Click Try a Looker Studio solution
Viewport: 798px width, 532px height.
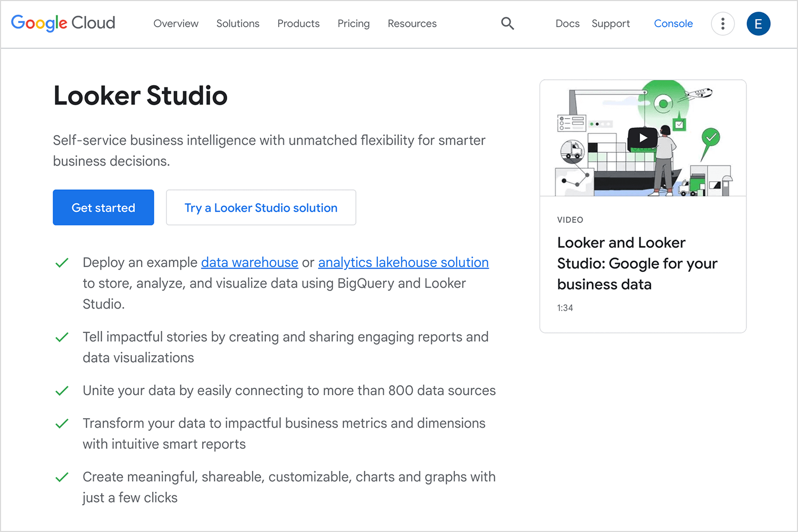pos(261,207)
